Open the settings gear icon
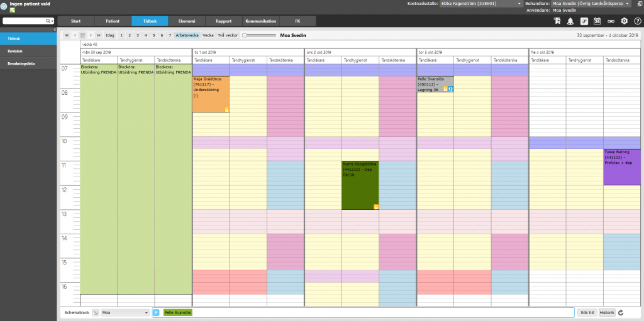The image size is (644, 321). (625, 21)
